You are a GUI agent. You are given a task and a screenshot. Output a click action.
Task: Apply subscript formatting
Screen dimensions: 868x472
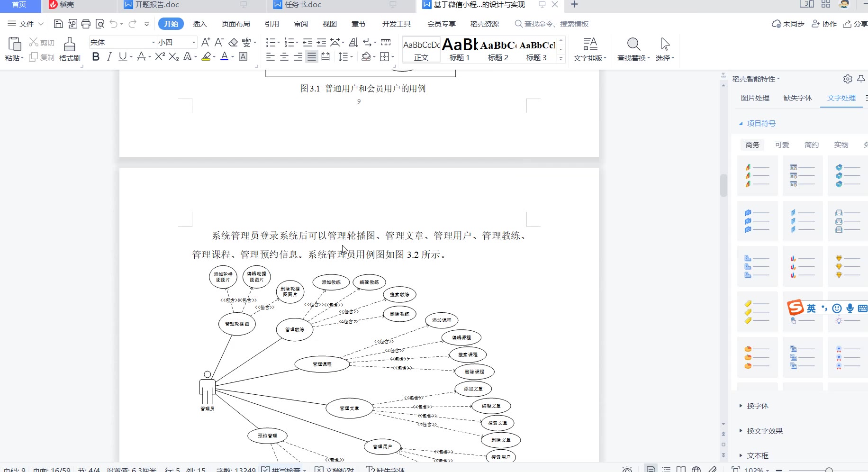click(x=174, y=57)
